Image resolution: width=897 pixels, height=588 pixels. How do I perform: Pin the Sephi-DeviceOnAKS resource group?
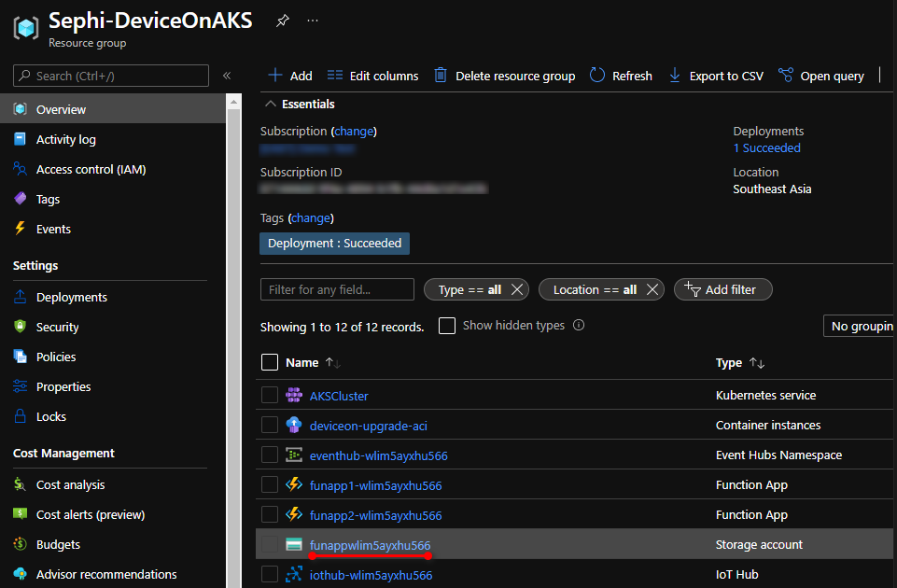(282, 20)
